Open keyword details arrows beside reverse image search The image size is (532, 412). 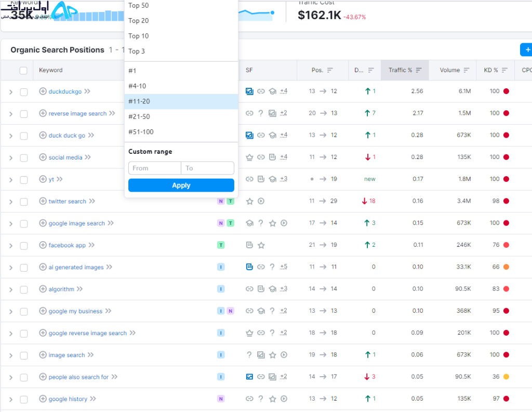pos(112,113)
